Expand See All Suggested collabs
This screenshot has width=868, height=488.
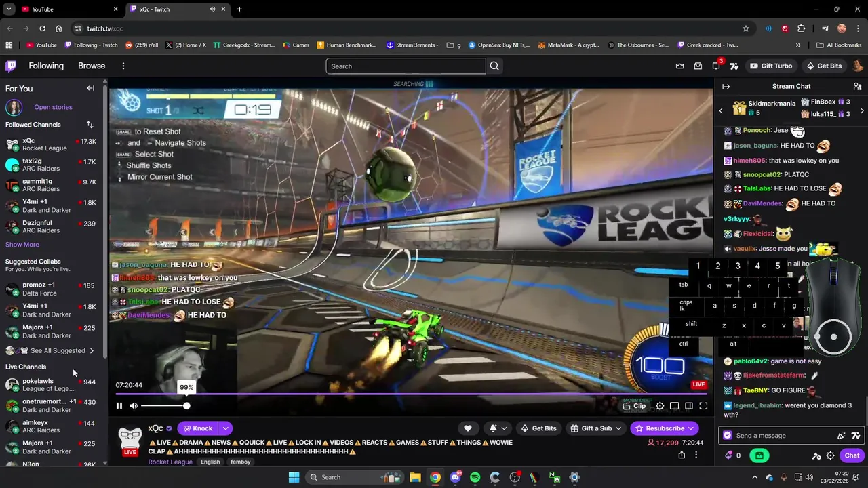tap(59, 350)
